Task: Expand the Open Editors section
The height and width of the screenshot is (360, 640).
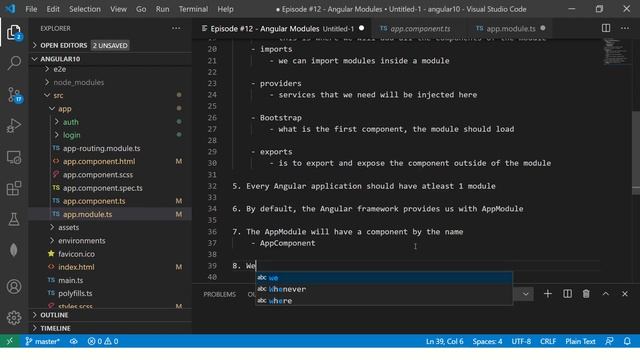Action: click(110, 45)
